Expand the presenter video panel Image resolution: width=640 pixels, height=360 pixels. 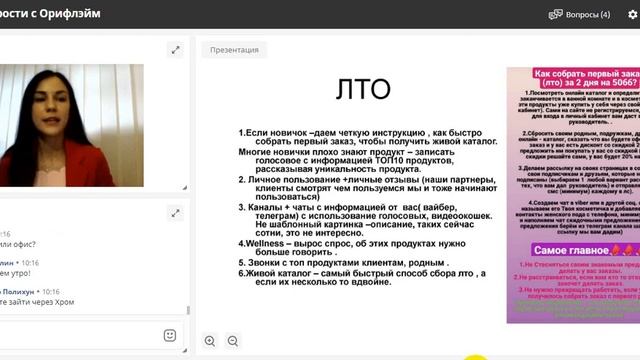176,50
